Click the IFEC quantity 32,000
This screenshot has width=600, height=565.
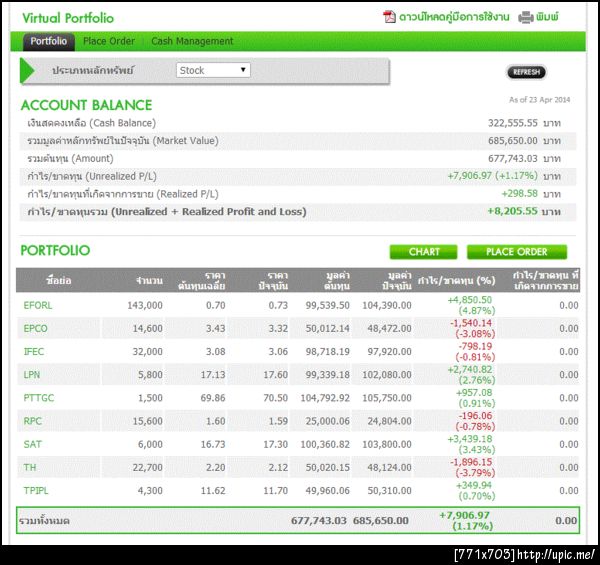coord(147,352)
